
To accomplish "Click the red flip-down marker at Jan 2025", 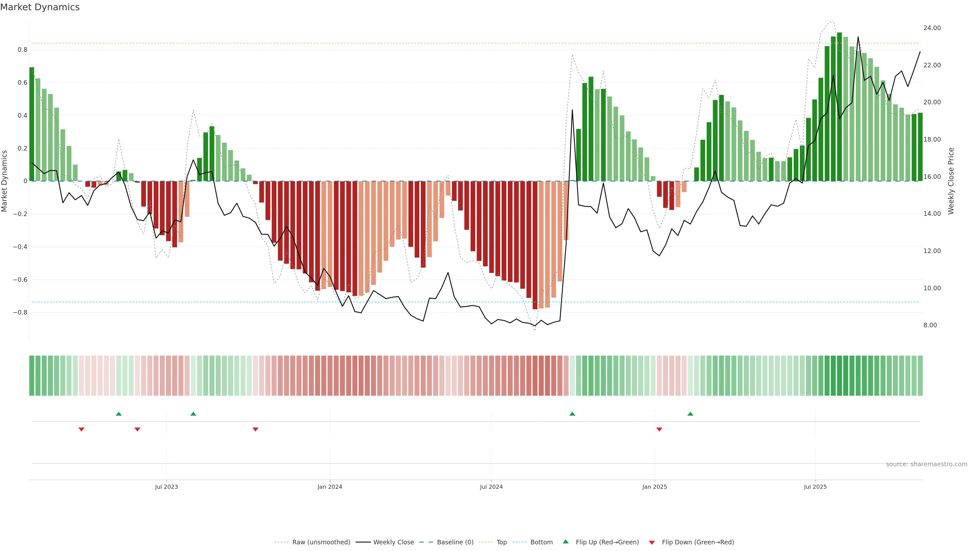I will [x=659, y=429].
